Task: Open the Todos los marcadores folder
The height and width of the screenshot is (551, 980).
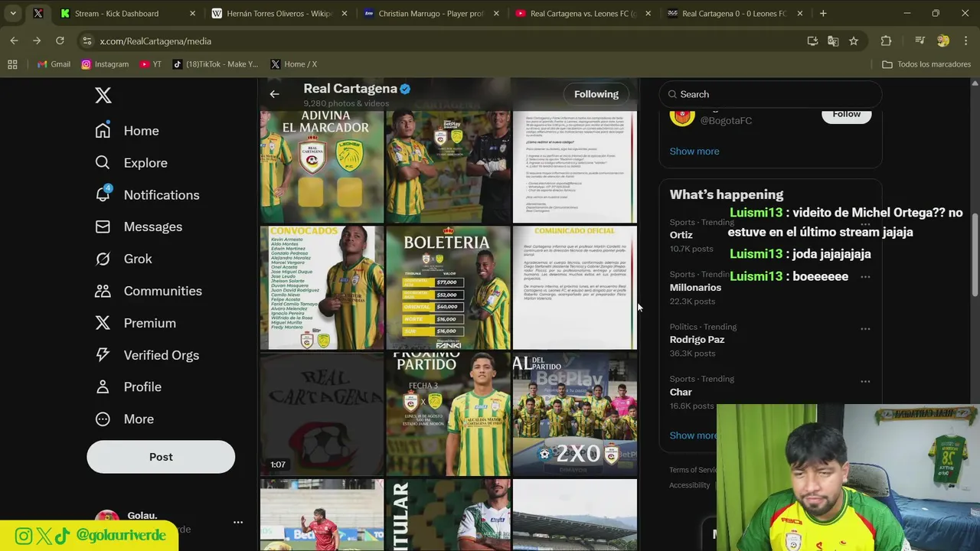Action: click(x=926, y=64)
